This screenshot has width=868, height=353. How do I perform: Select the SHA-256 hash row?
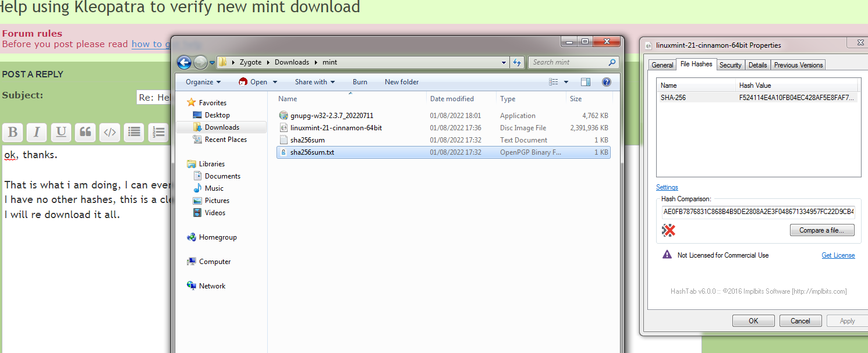759,98
